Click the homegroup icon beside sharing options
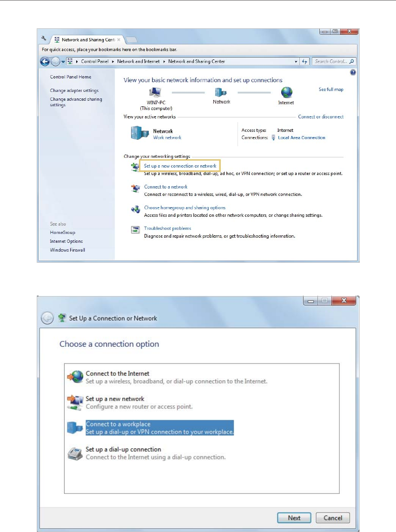The height and width of the screenshot is (532, 396). click(135, 209)
